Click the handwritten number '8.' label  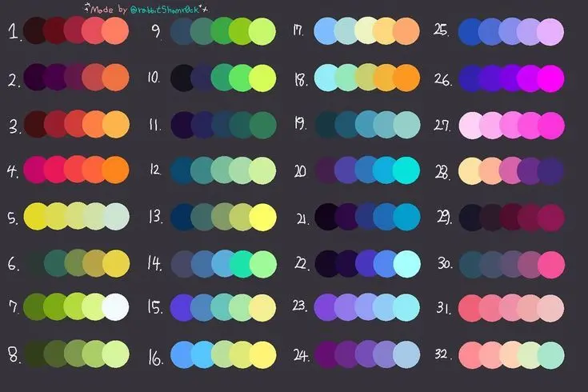pyautogui.click(x=14, y=354)
